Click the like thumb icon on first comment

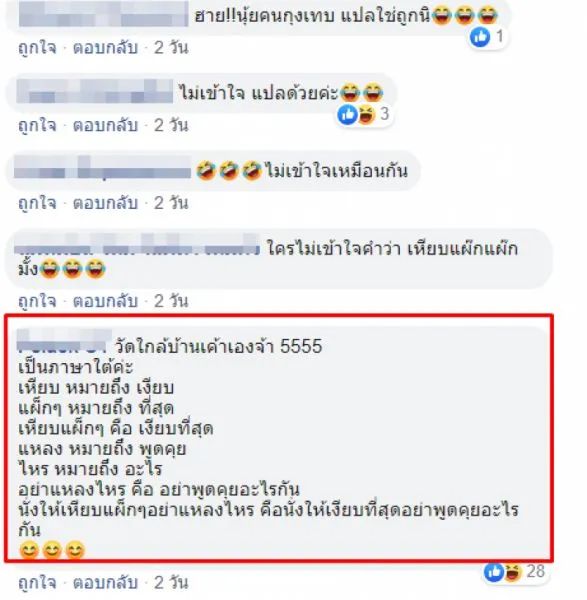pyautogui.click(x=480, y=37)
